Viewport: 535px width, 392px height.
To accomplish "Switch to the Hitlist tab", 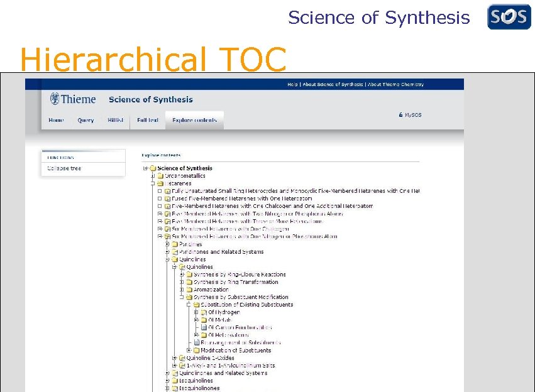I will (x=115, y=120).
